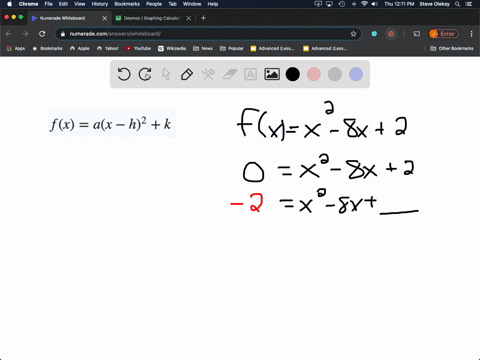Switch to the Desmos Graphing Calculator tab
The height and width of the screenshot is (360, 480).
[x=151, y=18]
